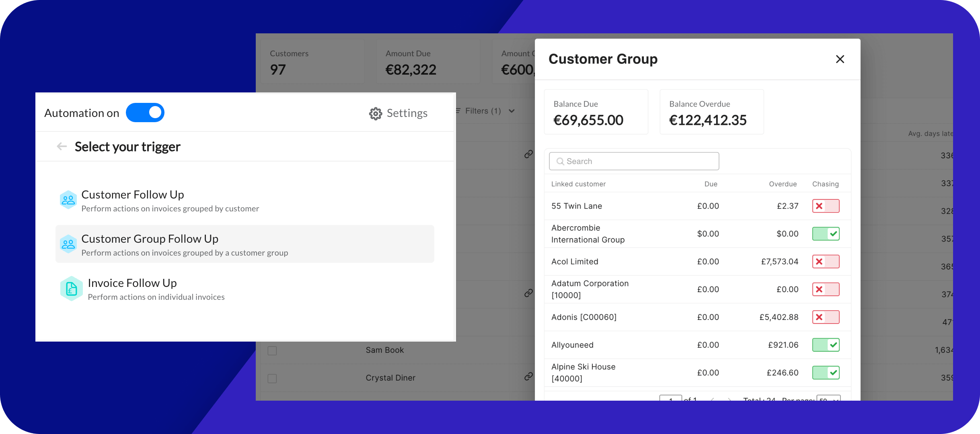Screen dimensions: 980x434
Task: Click the link icon next to Crystal Diner
Action: 528,377
